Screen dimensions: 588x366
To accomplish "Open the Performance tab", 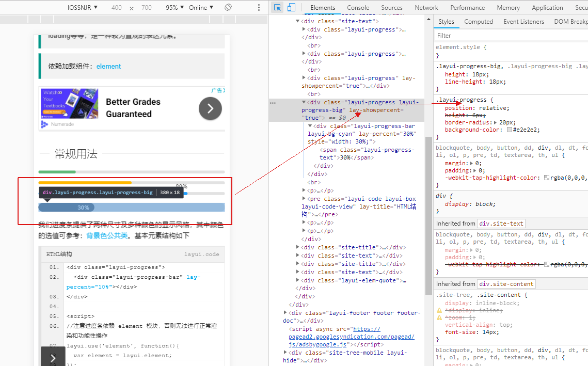I will [467, 8].
